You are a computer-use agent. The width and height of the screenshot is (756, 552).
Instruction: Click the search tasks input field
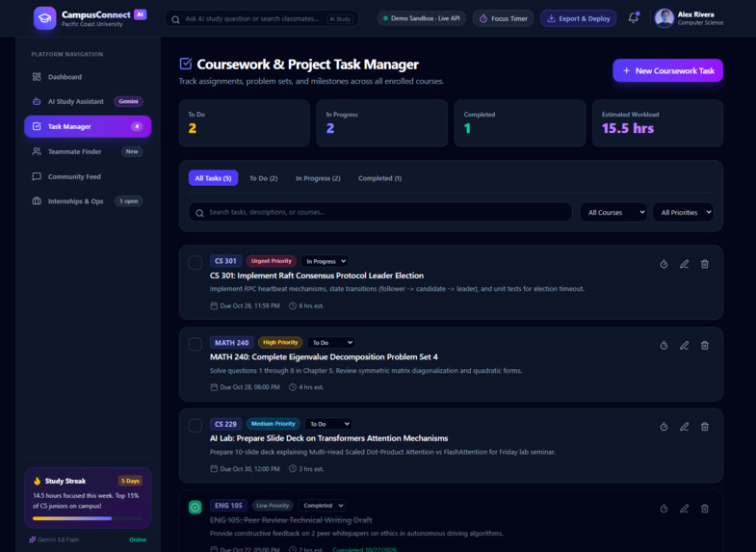[380, 212]
